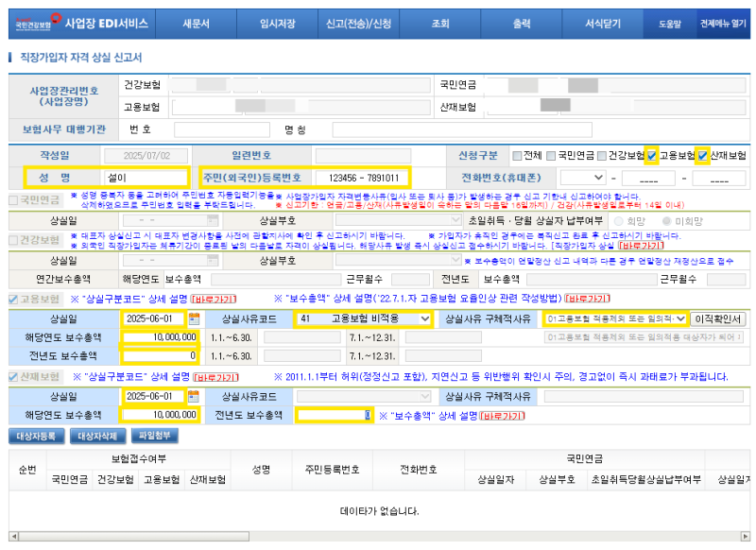This screenshot has width=756, height=550.
Task: Click the 고용보험 상실일 date field 2025-06-01
Action: pos(154,318)
